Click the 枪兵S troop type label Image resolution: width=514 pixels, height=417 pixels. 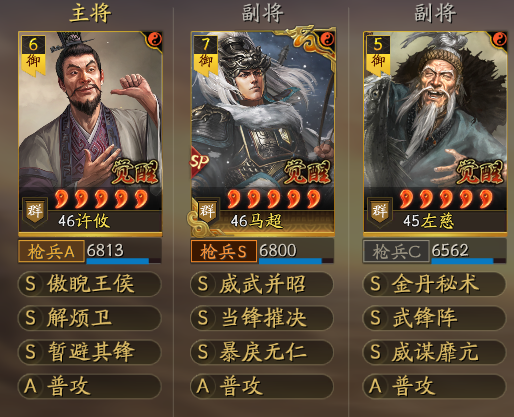point(224,251)
